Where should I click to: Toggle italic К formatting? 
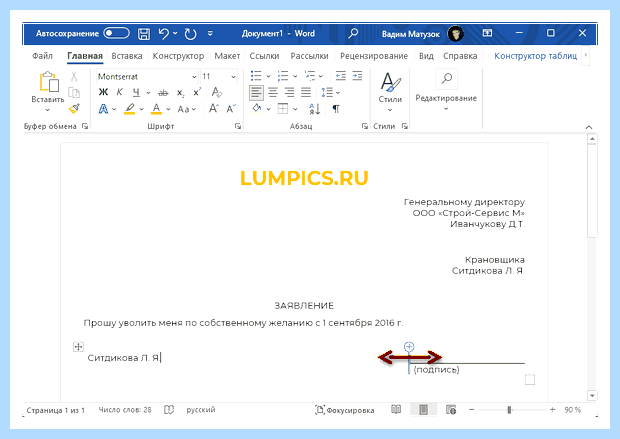point(119,92)
